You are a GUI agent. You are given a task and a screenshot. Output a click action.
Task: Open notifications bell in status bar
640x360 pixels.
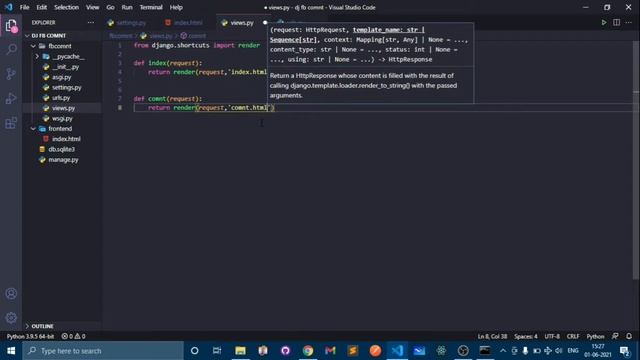(x=629, y=336)
